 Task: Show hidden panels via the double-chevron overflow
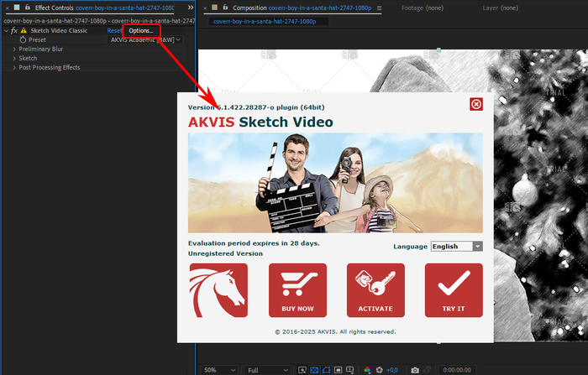[x=191, y=8]
